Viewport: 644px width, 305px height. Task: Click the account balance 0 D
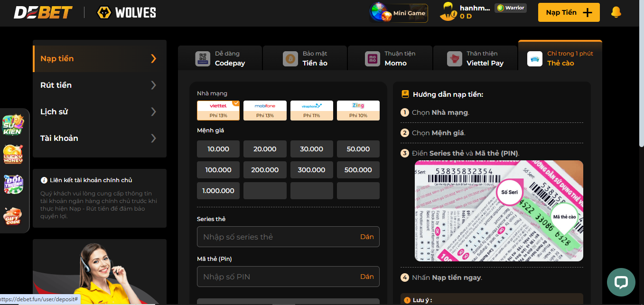point(466,16)
